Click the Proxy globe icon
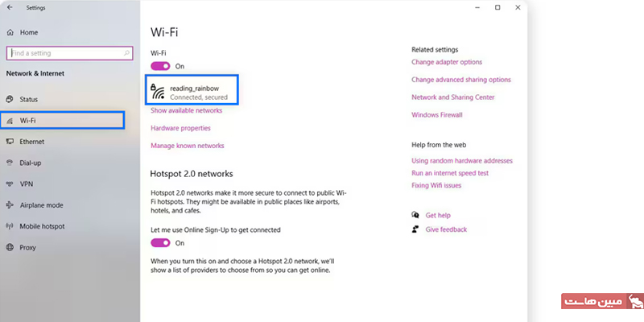The height and width of the screenshot is (322, 644). (x=10, y=247)
